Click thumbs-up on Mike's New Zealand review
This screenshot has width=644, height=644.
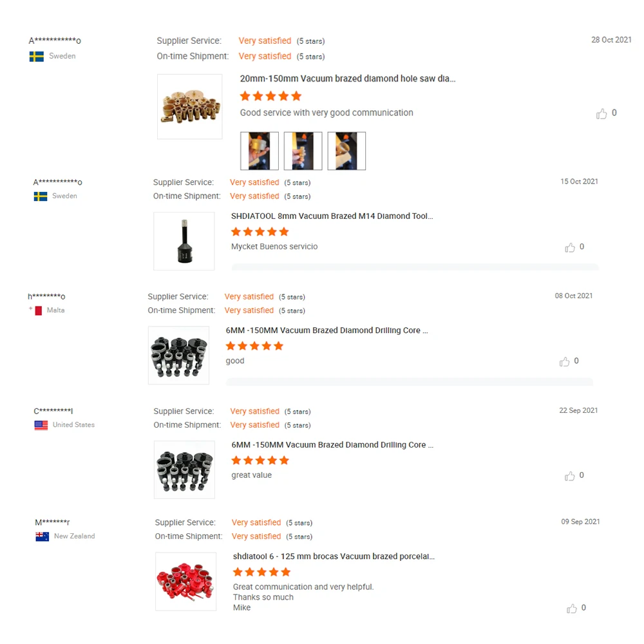point(572,609)
